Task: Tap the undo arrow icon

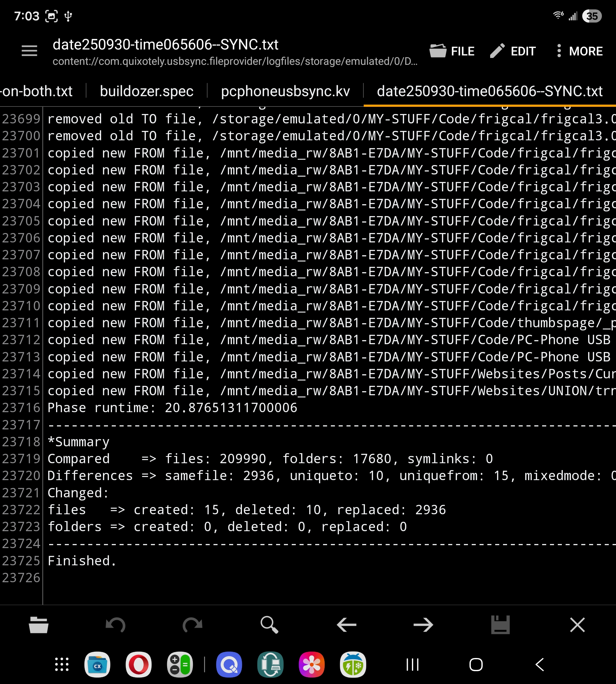Action: (x=115, y=625)
